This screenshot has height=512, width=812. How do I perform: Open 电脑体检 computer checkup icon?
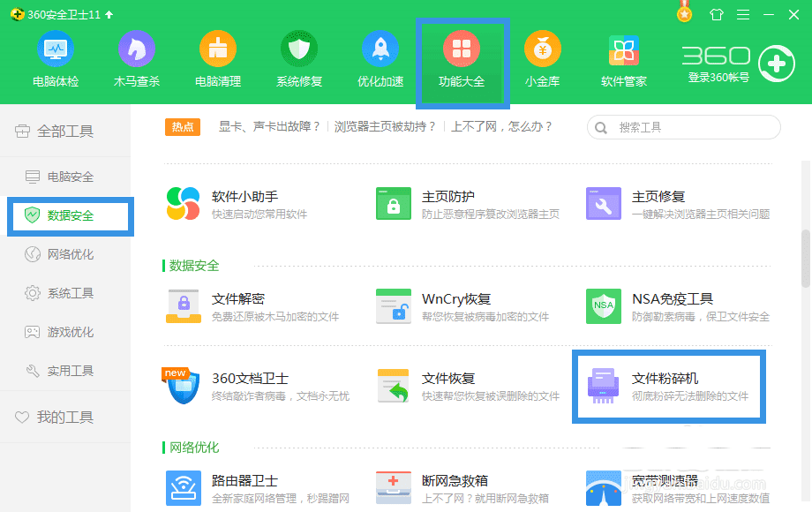coord(56,49)
